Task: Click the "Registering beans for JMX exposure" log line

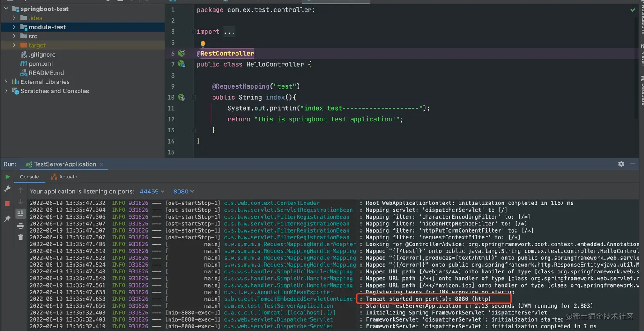Action: pos(440,292)
